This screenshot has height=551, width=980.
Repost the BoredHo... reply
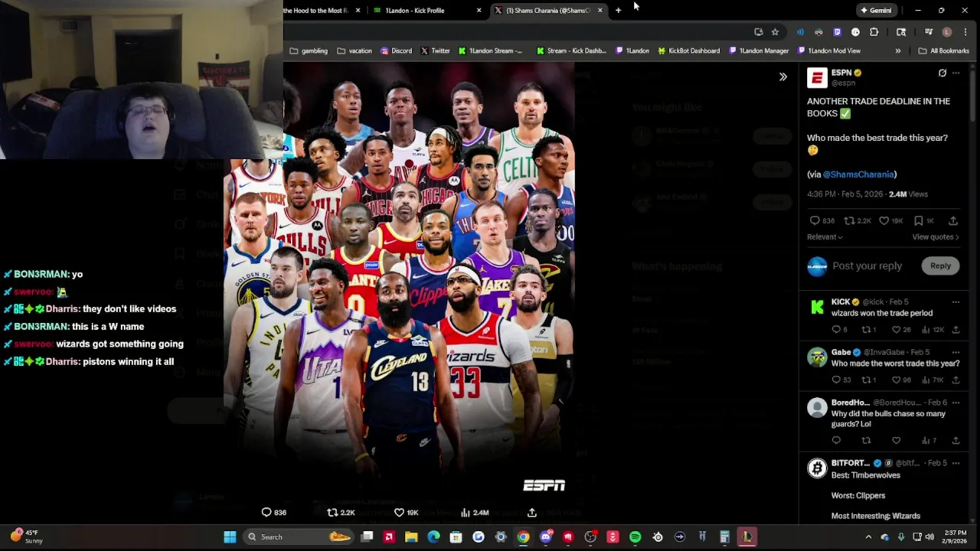click(866, 440)
